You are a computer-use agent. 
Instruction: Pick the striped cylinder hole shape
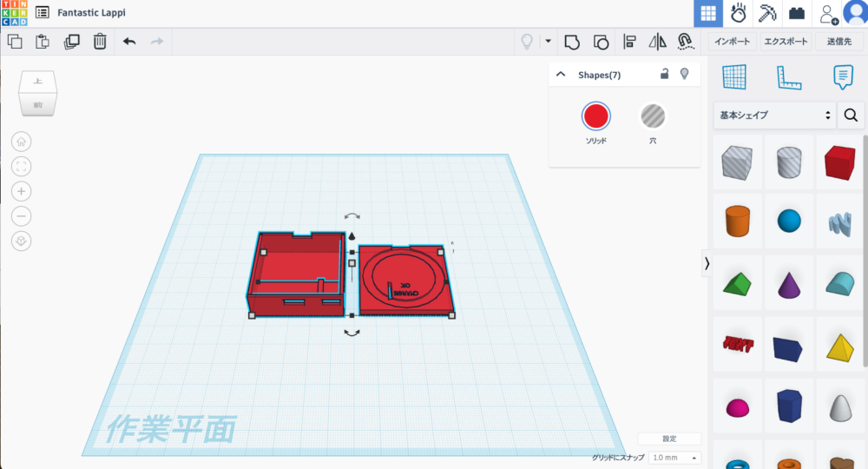click(789, 162)
